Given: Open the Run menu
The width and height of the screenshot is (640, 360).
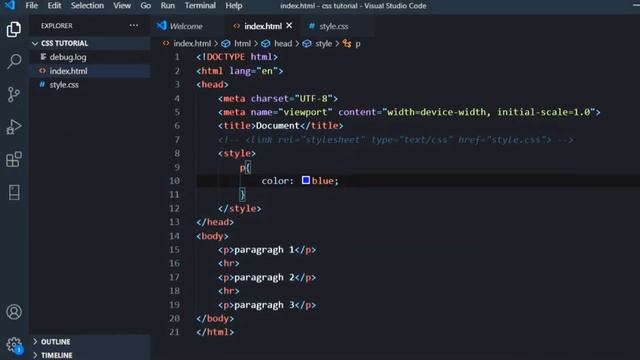Looking at the screenshot, I should pos(167,6).
